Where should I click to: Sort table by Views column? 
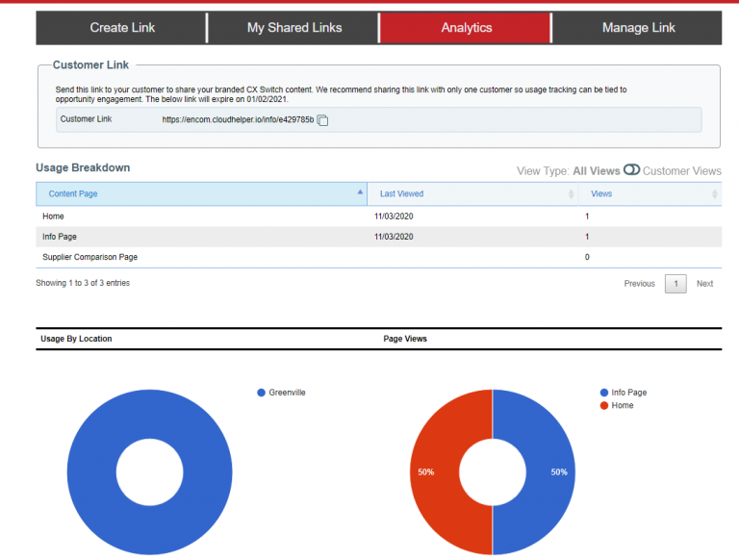(x=650, y=193)
